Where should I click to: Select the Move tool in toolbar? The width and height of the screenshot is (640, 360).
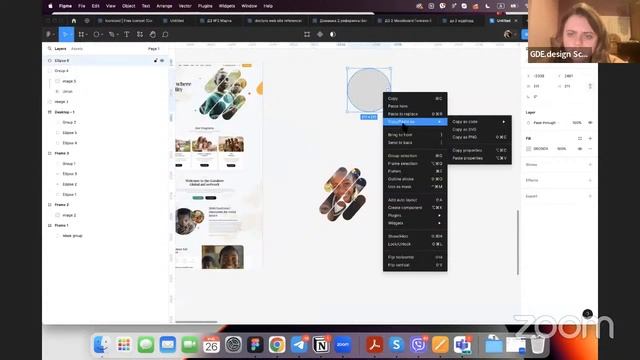65,34
